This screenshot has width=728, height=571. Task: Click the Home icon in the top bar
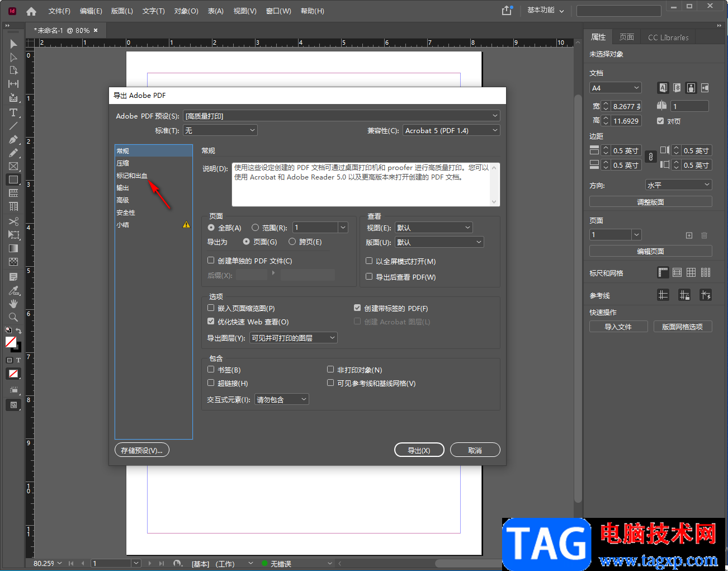31,11
